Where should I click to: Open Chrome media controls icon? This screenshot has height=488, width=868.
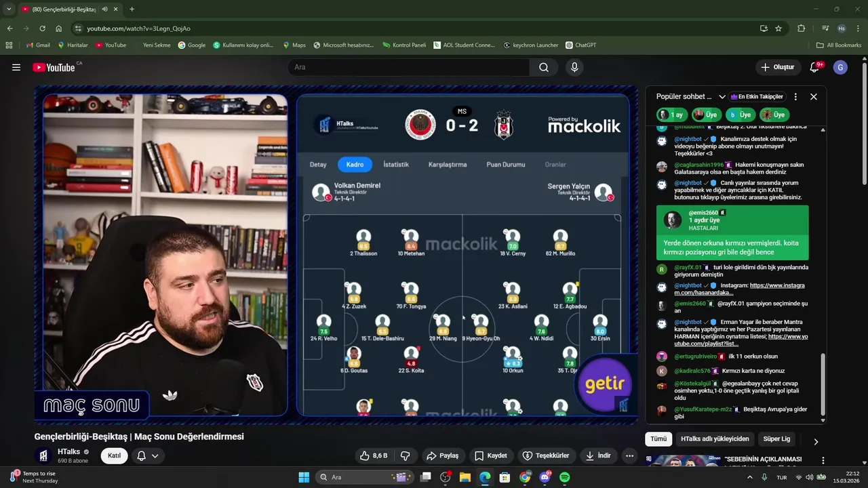pyautogui.click(x=825, y=28)
